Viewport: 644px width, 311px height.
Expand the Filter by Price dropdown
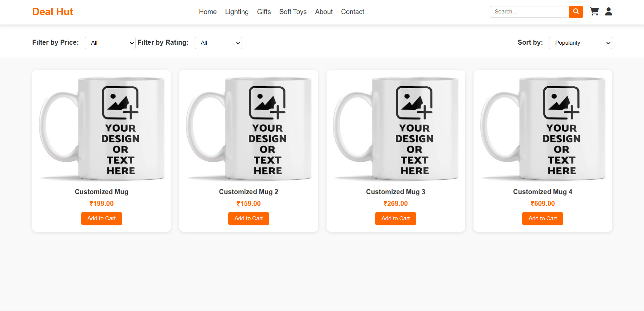(110, 43)
